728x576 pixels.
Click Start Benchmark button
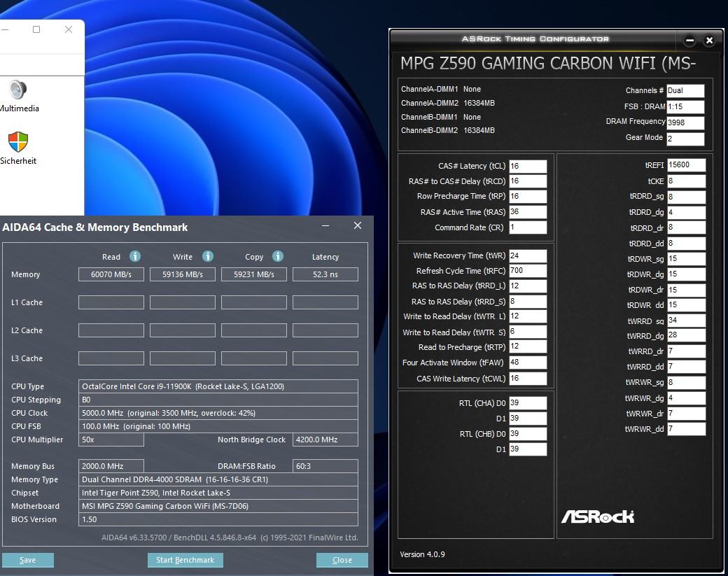pyautogui.click(x=185, y=560)
